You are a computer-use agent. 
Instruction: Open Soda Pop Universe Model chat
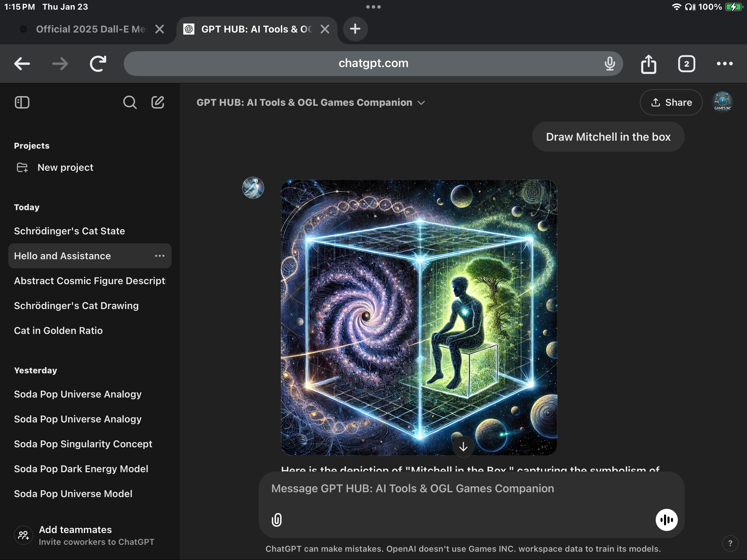click(90, 494)
